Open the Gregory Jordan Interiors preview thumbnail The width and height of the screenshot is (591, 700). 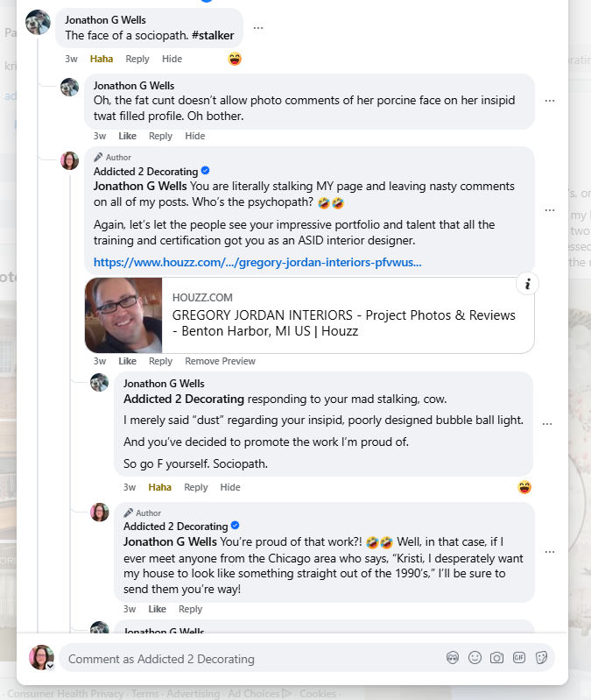point(123,315)
